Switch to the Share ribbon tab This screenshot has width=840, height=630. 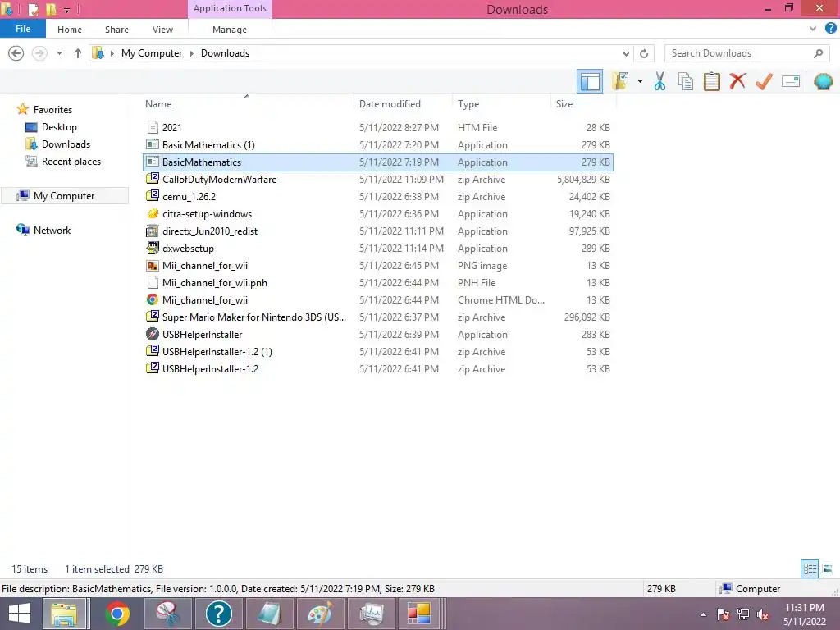[x=116, y=30]
